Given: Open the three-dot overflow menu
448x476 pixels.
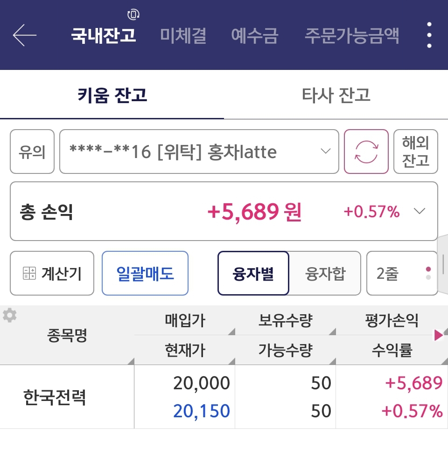Looking at the screenshot, I should pyautogui.click(x=429, y=35).
